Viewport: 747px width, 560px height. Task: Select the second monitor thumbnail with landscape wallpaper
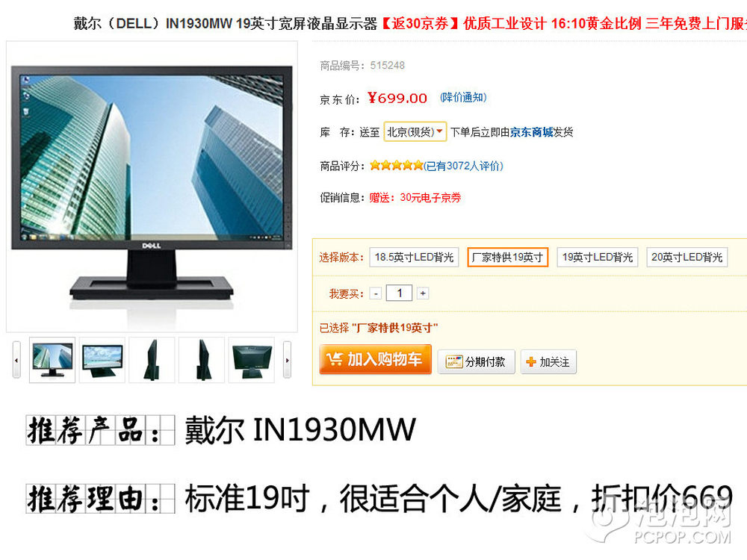tap(102, 360)
